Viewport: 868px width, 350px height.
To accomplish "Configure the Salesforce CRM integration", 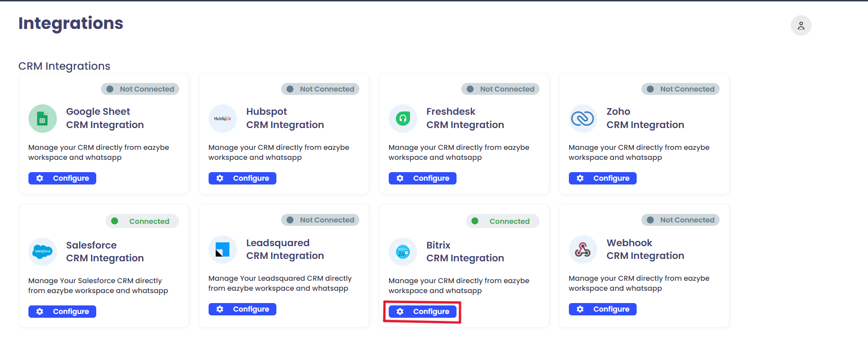I will tap(62, 312).
